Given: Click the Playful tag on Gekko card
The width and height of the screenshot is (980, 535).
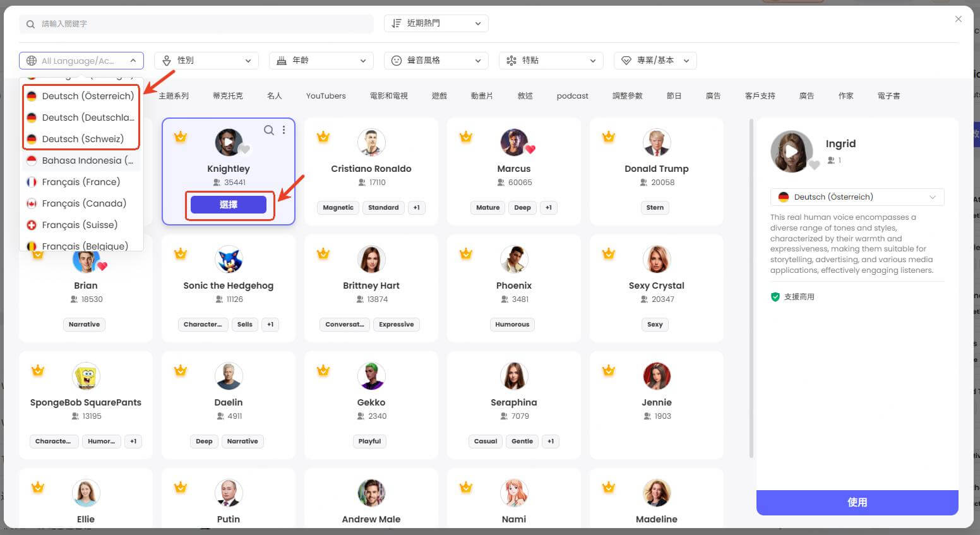Looking at the screenshot, I should pyautogui.click(x=370, y=442).
